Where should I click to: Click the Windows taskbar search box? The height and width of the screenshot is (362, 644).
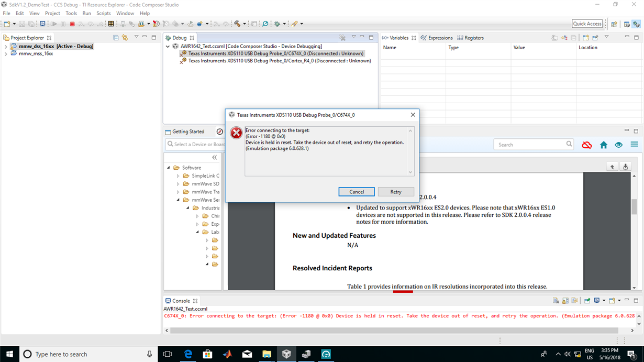click(88, 354)
